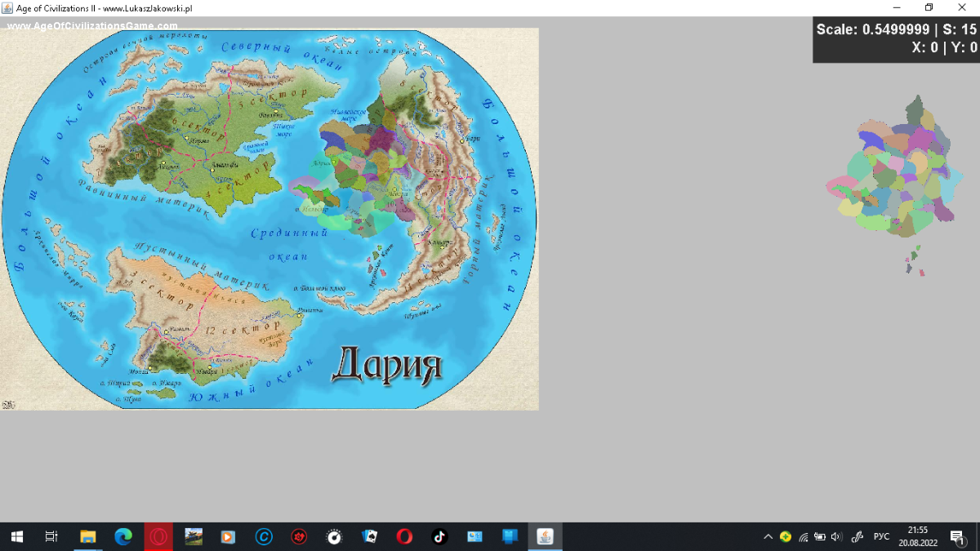Click the Age of Civilizations II title bar

[x=490, y=8]
